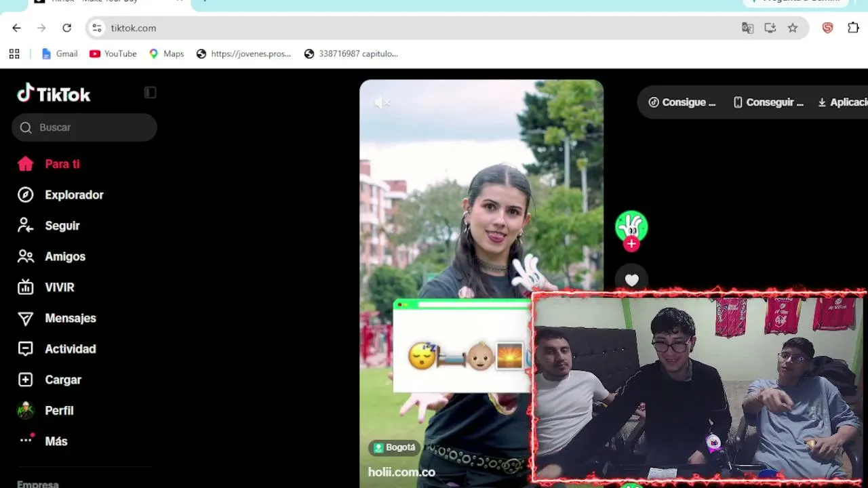Screen dimensions: 868x488
Task: Open the translate page icon
Action: coord(747,28)
